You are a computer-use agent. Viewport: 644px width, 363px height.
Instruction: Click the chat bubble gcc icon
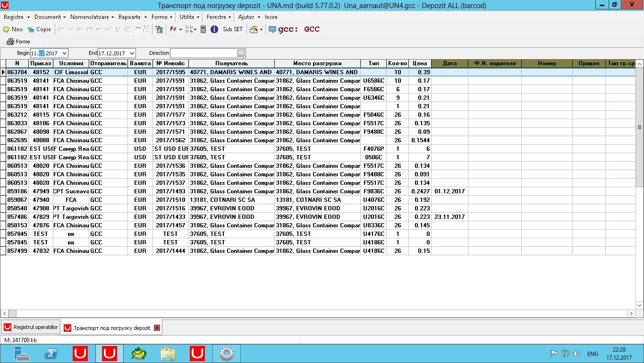click(272, 29)
